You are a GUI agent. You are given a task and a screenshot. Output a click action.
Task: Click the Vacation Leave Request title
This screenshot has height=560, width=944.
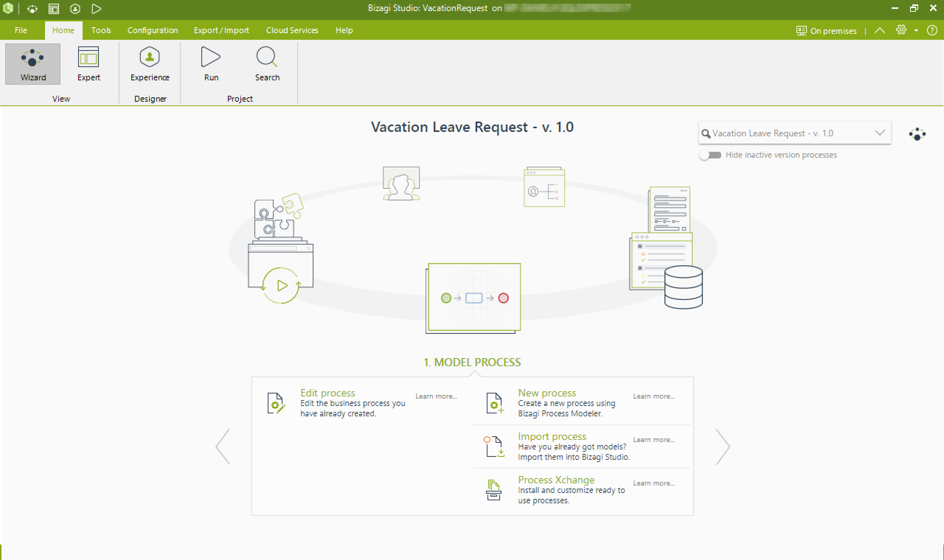pyautogui.click(x=472, y=127)
